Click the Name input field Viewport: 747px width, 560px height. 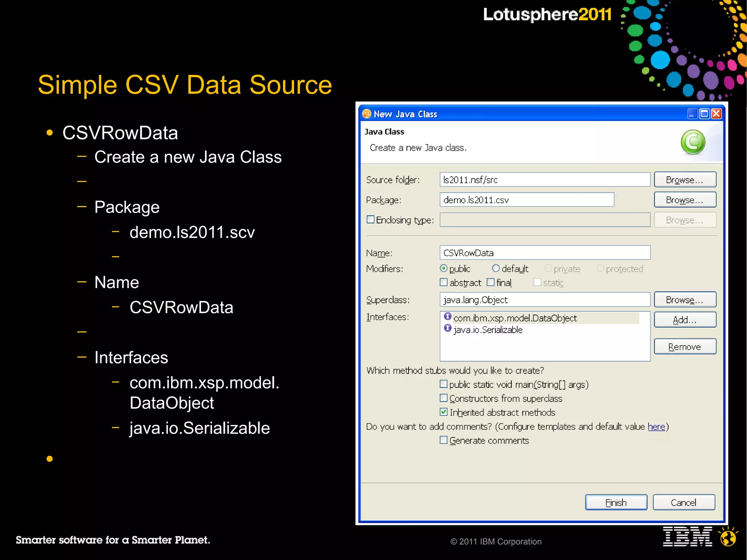(x=545, y=252)
